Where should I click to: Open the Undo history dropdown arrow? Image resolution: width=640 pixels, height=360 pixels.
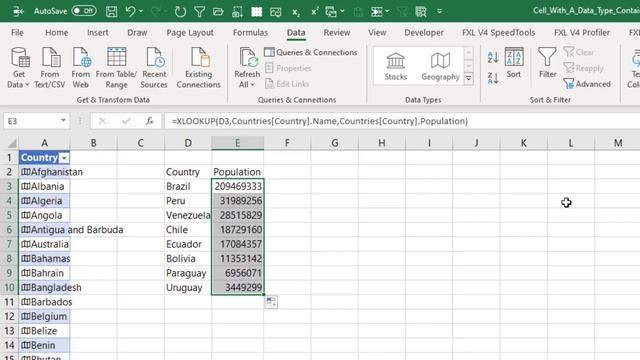point(141,11)
